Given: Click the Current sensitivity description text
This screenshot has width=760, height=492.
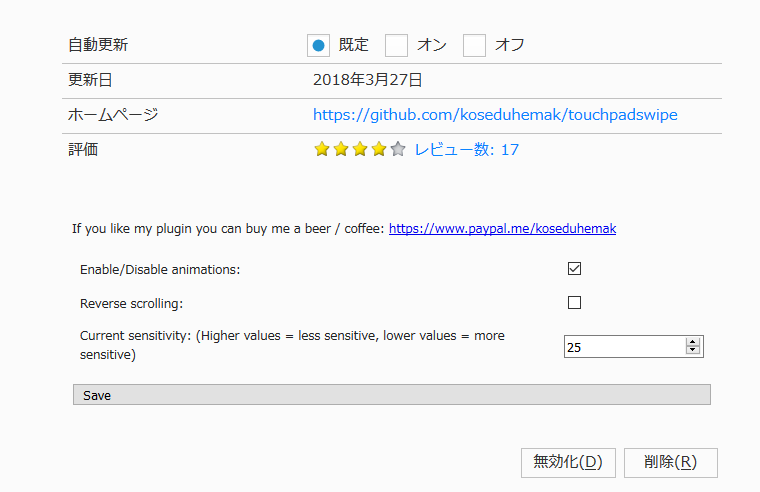Looking at the screenshot, I should tap(292, 345).
